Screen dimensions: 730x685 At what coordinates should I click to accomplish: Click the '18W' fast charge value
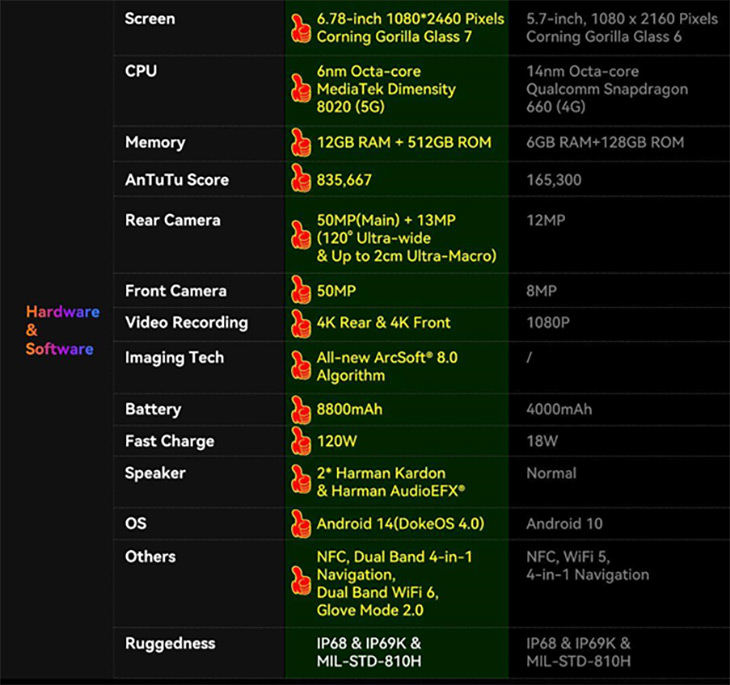[541, 441]
